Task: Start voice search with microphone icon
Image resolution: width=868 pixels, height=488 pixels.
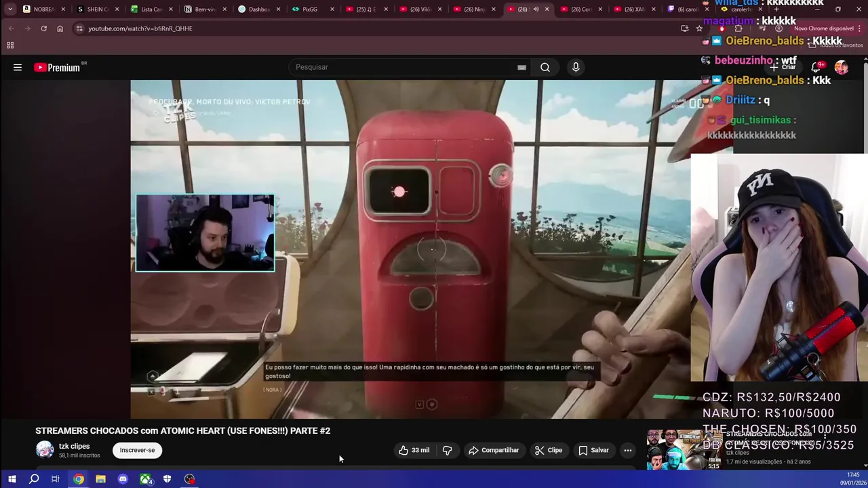Action: [x=576, y=67]
